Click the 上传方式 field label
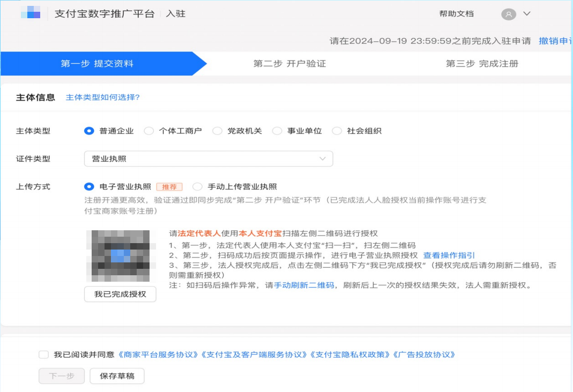The height and width of the screenshot is (392, 573). point(33,187)
